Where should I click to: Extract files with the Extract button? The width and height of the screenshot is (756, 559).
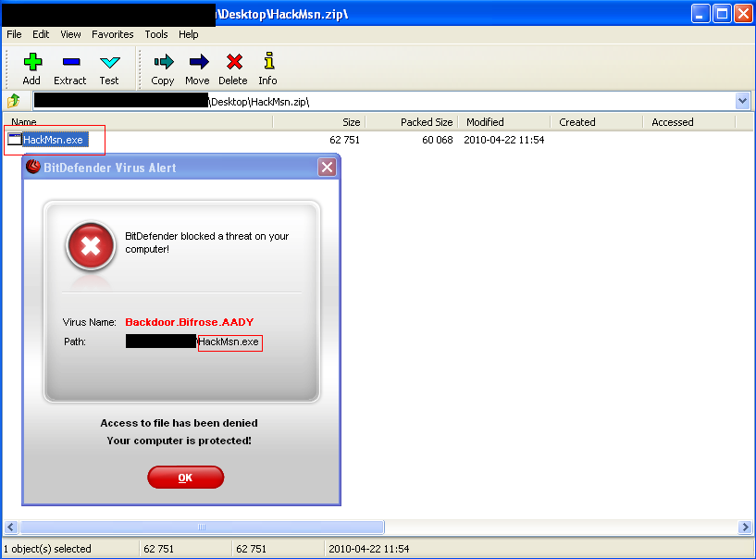70,69
